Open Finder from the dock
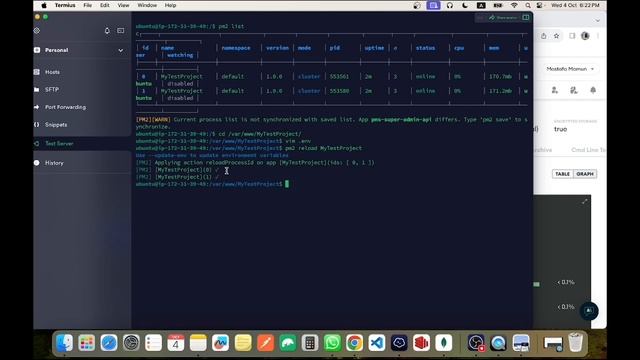640x360 pixels. pyautogui.click(x=64, y=343)
